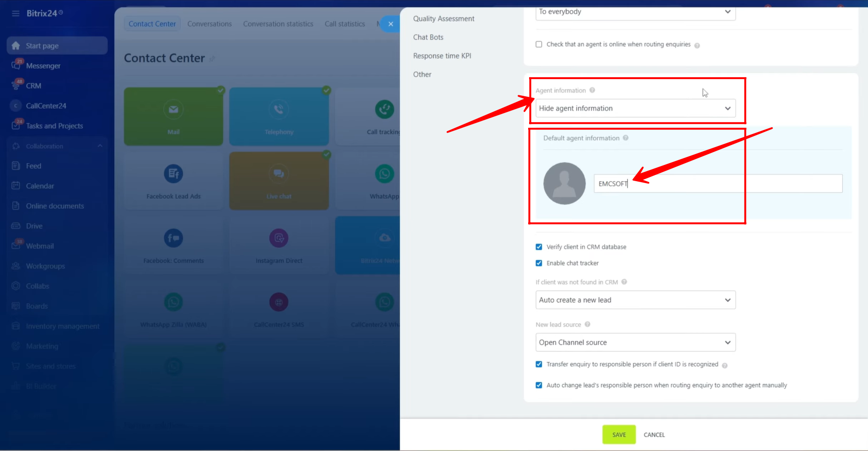Open Chat Bots settings section
Image resolution: width=868 pixels, height=451 pixels.
point(428,37)
